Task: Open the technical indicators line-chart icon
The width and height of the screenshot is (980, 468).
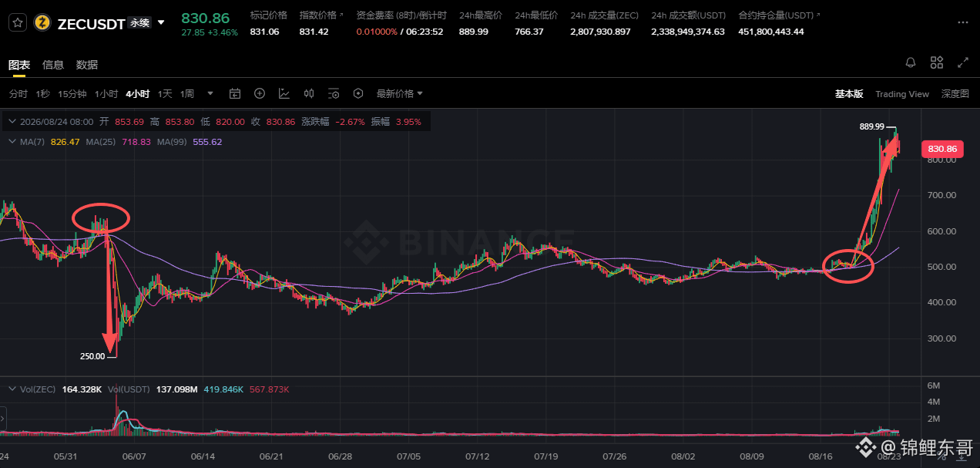Action: [284, 94]
